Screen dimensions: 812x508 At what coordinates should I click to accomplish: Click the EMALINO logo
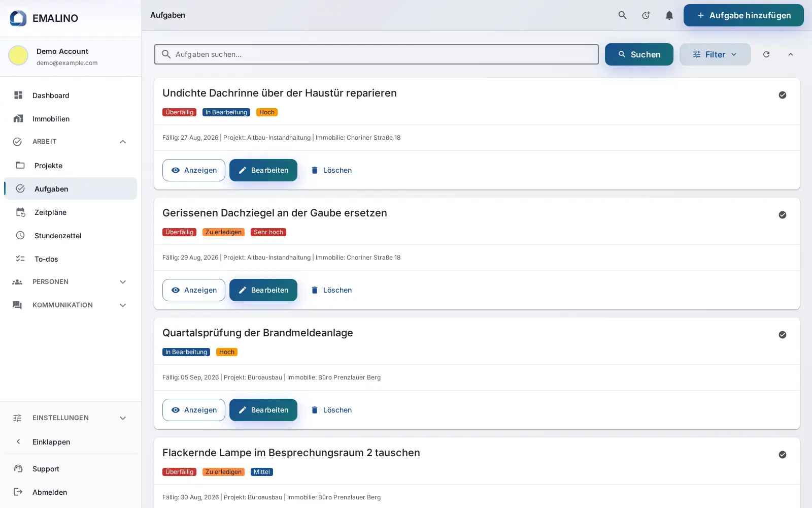(x=44, y=18)
